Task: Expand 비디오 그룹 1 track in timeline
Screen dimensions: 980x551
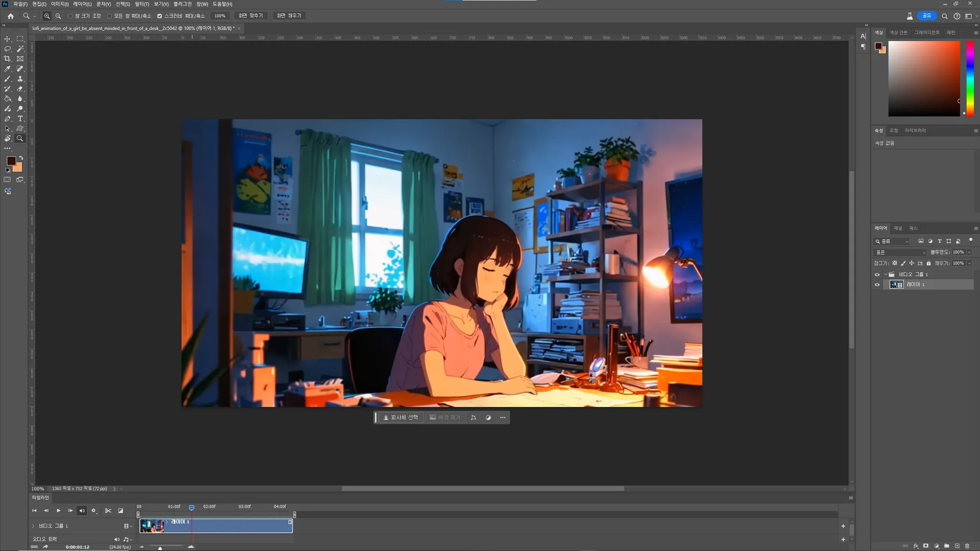Action: [x=33, y=526]
